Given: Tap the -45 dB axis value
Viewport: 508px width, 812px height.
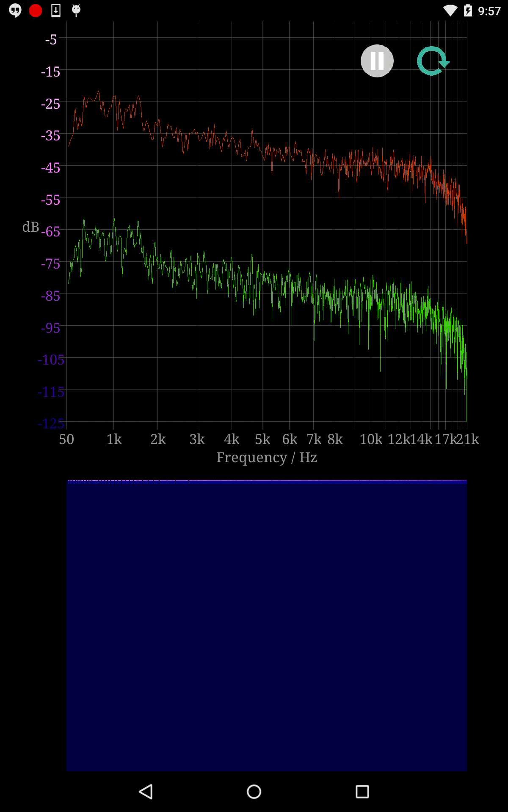Looking at the screenshot, I should point(50,168).
